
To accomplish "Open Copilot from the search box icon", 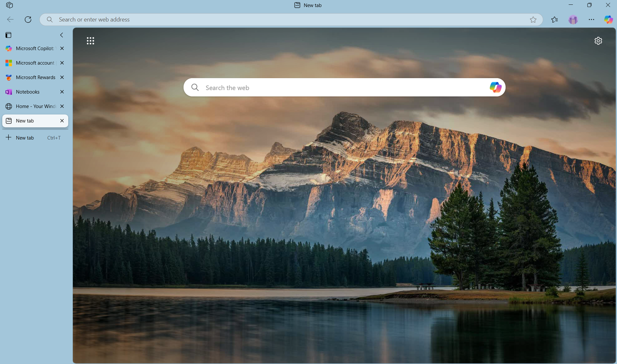I will [x=496, y=87].
